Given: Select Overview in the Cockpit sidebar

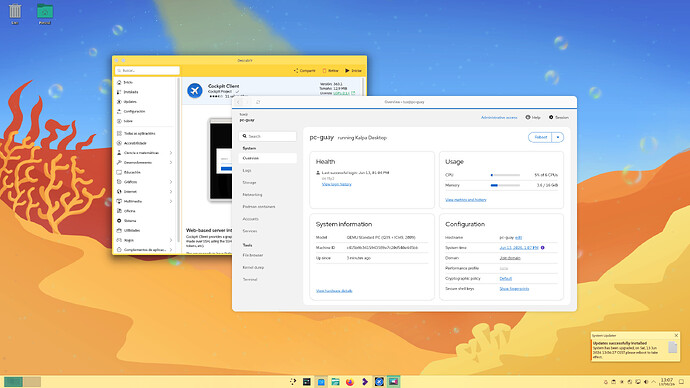Looking at the screenshot, I should tap(268, 158).
